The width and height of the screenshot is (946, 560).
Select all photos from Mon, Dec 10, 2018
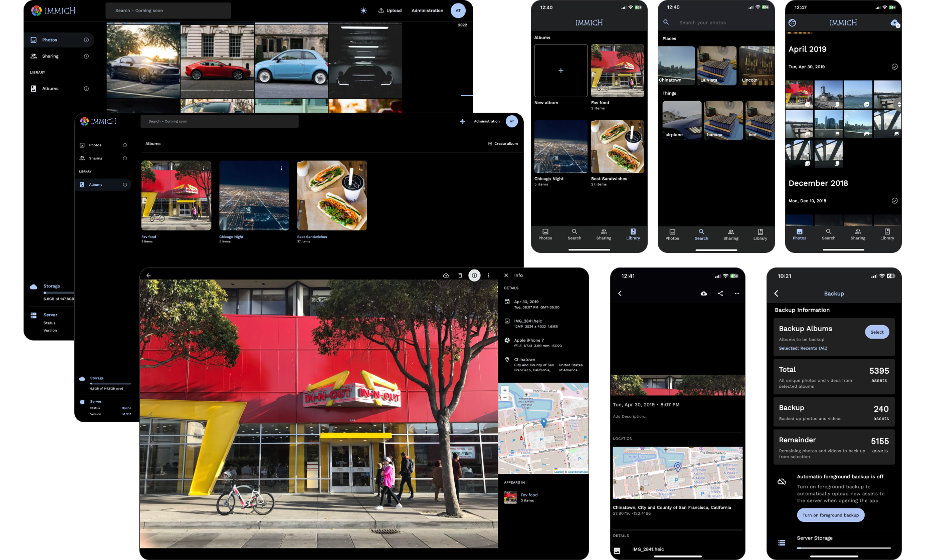click(894, 201)
